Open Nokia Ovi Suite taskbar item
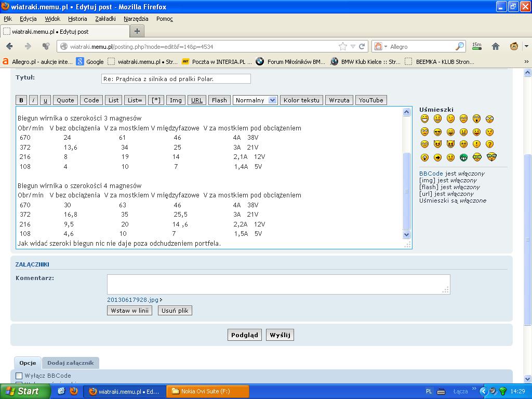This screenshot has width=532, height=399. point(208,391)
